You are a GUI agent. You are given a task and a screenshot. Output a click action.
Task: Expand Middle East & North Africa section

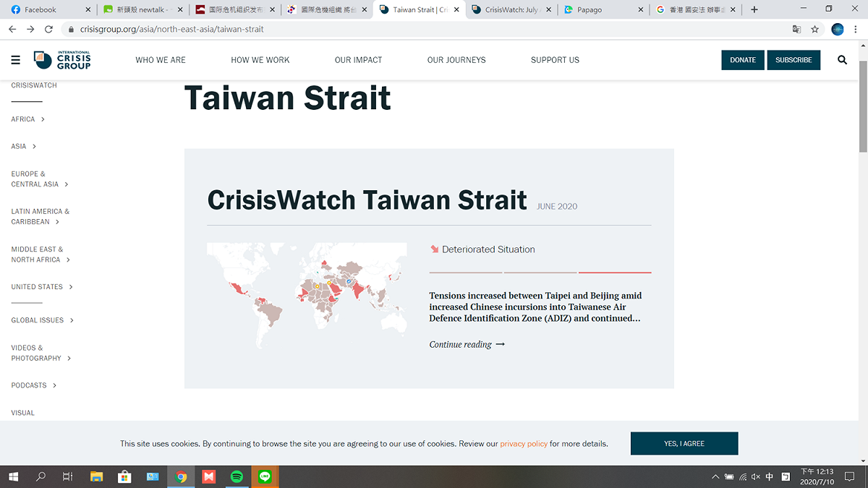pyautogui.click(x=40, y=254)
